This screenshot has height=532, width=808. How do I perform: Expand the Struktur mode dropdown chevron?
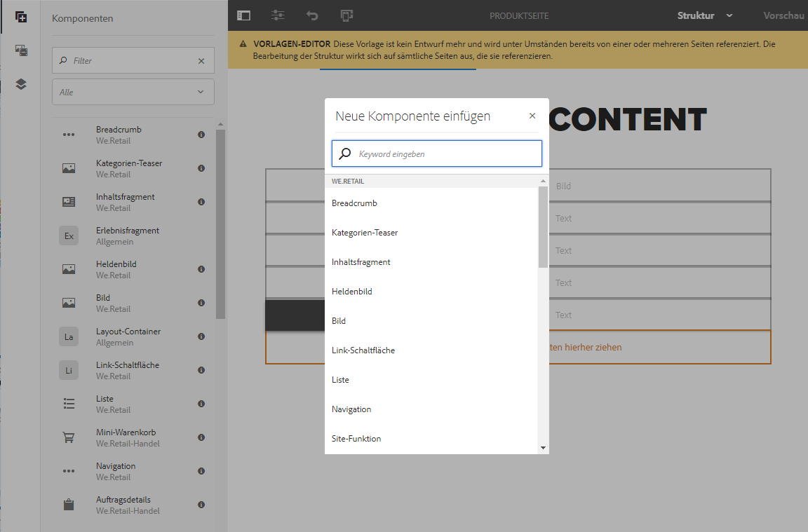(x=729, y=15)
